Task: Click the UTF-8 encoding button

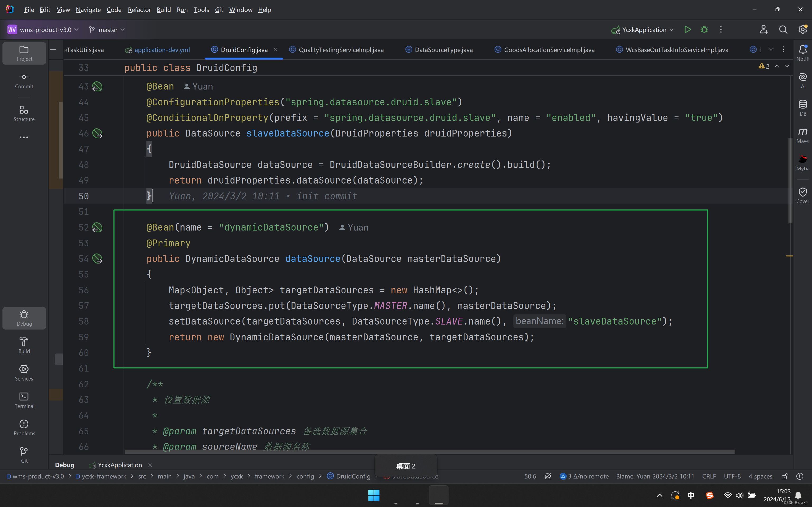Action: coord(732,476)
